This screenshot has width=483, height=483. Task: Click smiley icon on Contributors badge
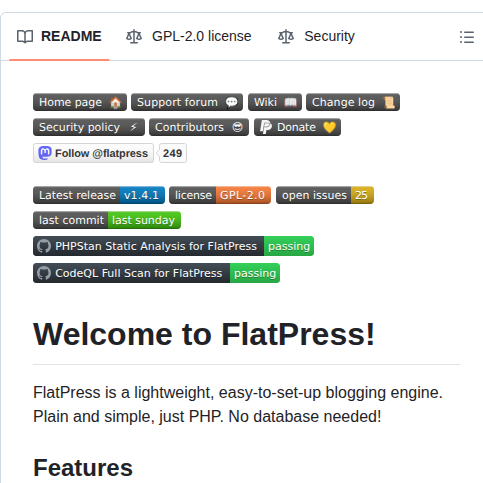pyautogui.click(x=237, y=127)
